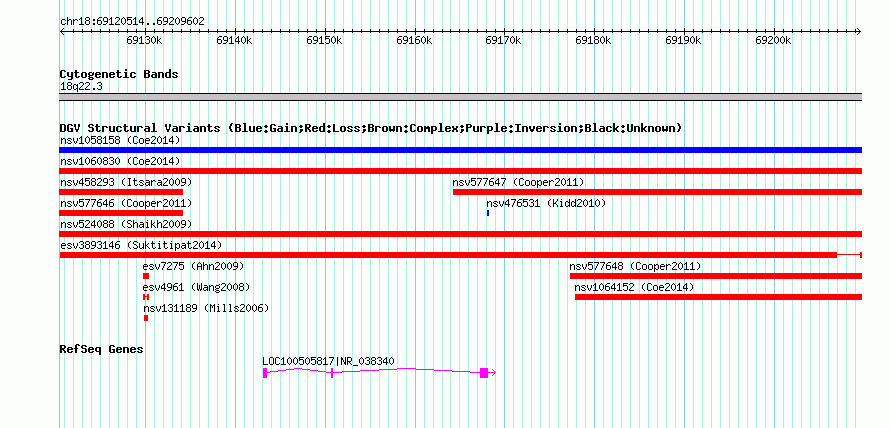Select the small red nsv131189 marker
The height and width of the screenshot is (428, 890).
click(146, 318)
